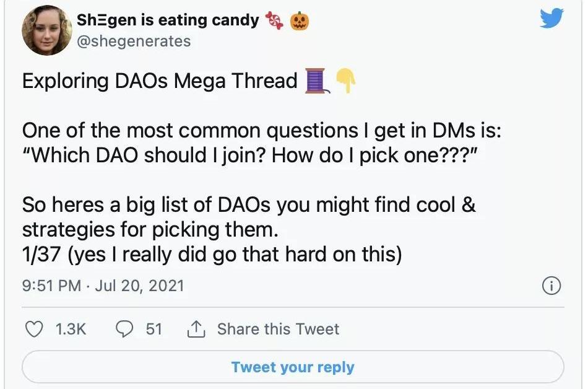Viewport: 588px width, 389px height.
Task: Like the tweet with the heart icon
Action: [35, 329]
